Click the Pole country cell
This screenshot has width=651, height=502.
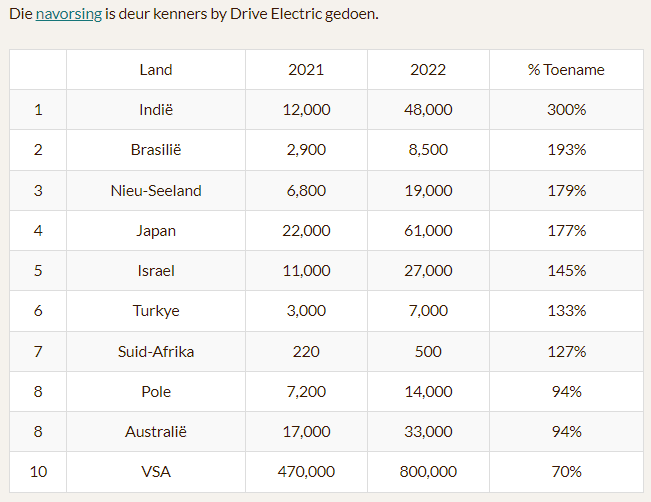click(156, 392)
